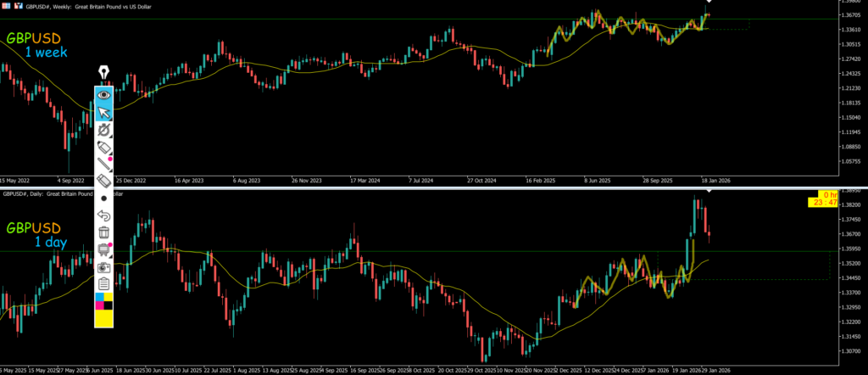Choose the pen line drawing tool
The width and height of the screenshot is (868, 375).
pyautogui.click(x=104, y=164)
